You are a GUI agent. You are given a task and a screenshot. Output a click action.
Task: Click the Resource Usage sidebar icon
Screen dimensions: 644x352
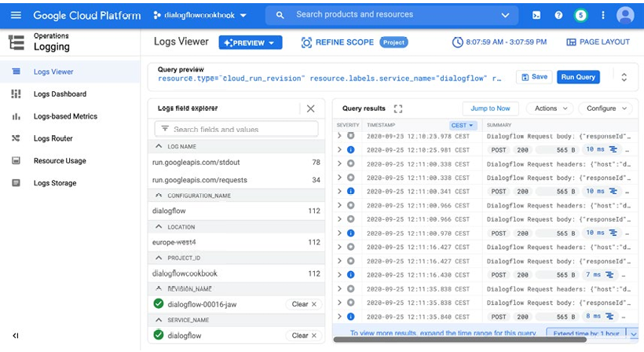click(16, 160)
